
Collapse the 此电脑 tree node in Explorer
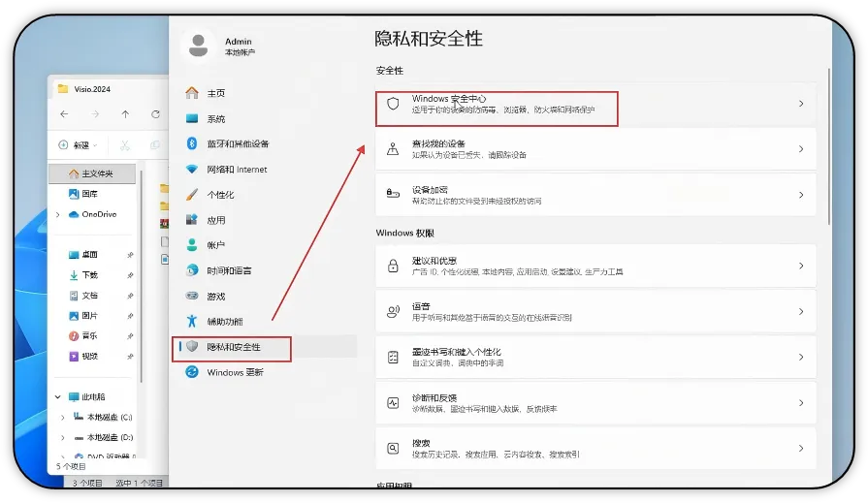coord(57,396)
